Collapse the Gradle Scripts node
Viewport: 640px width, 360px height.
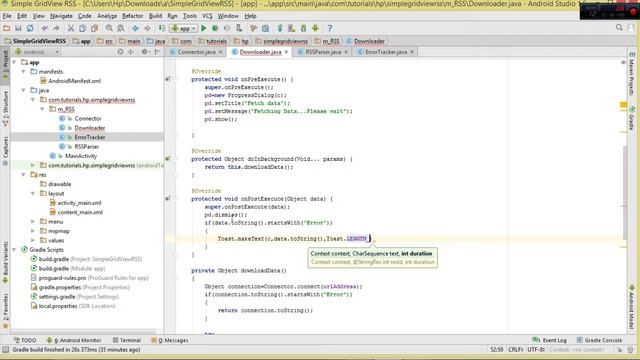(x=15, y=250)
